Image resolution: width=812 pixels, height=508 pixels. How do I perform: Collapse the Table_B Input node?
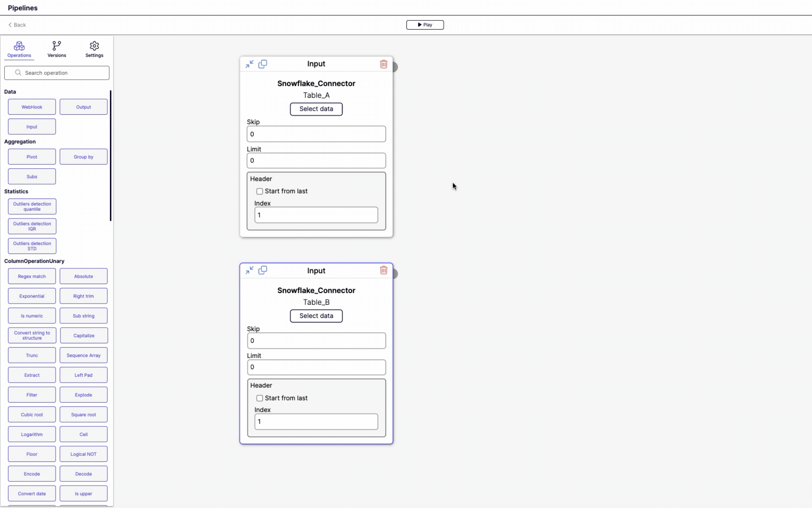(249, 270)
